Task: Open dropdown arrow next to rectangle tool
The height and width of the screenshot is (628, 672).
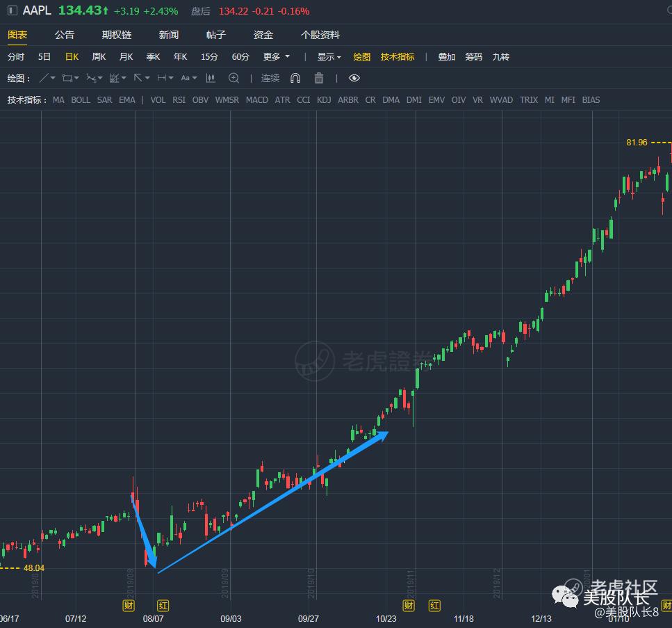Action: (x=76, y=78)
